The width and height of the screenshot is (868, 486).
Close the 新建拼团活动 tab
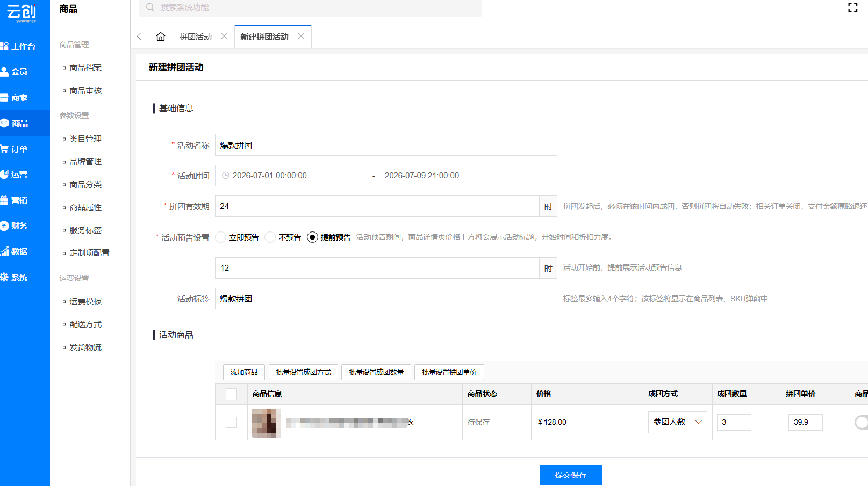coord(301,36)
